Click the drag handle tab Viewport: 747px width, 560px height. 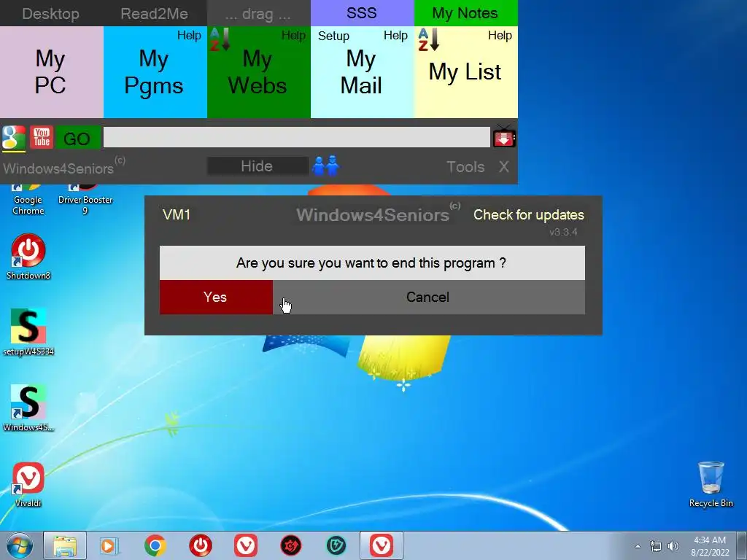pos(258,13)
